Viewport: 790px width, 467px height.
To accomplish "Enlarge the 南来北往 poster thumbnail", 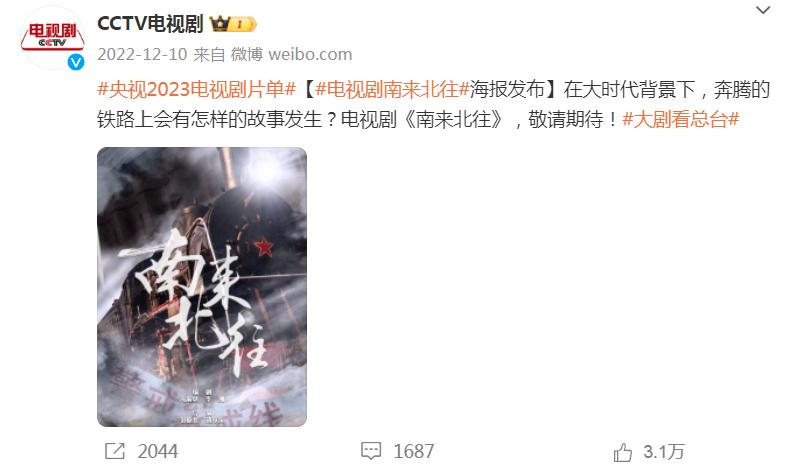I will [x=202, y=287].
